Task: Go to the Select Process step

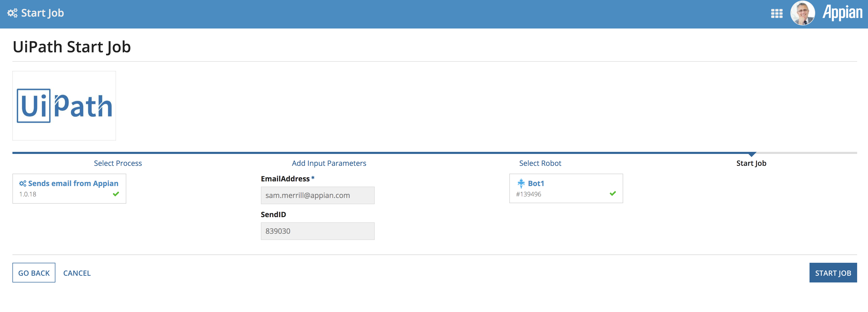Action: [118, 163]
